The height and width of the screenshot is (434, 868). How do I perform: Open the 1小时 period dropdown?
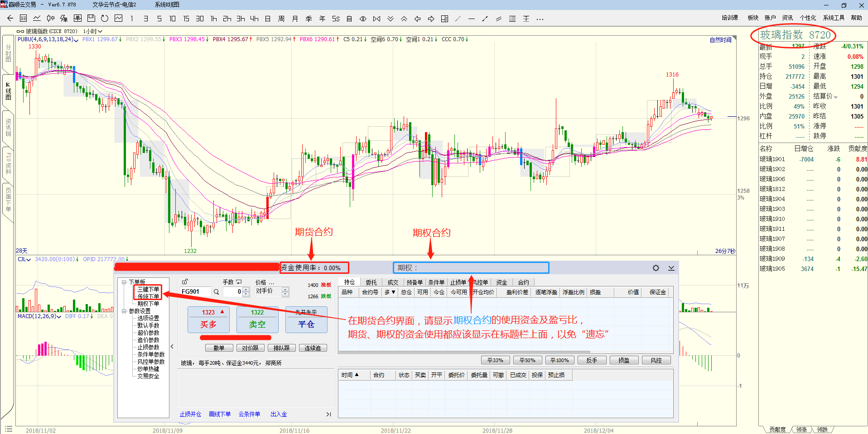click(x=93, y=31)
